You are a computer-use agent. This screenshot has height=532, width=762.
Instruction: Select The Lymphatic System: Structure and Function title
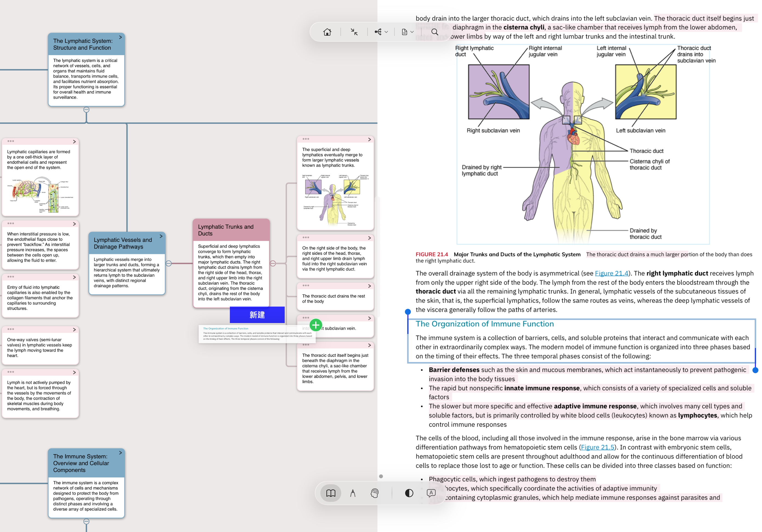(x=83, y=44)
